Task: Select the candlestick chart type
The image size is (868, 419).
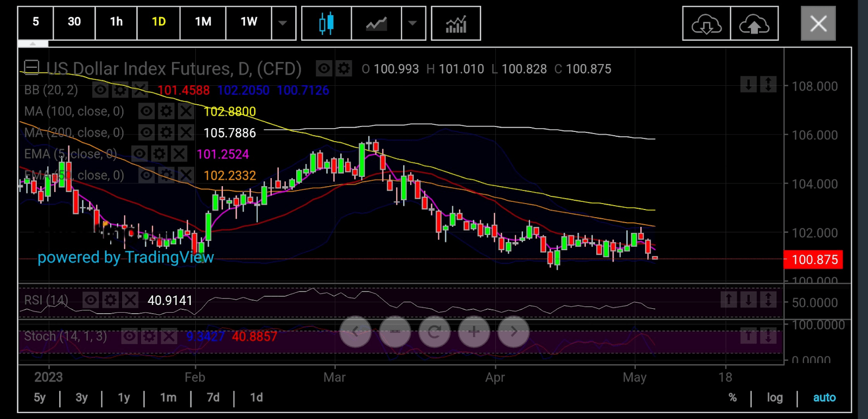Action: pos(327,23)
